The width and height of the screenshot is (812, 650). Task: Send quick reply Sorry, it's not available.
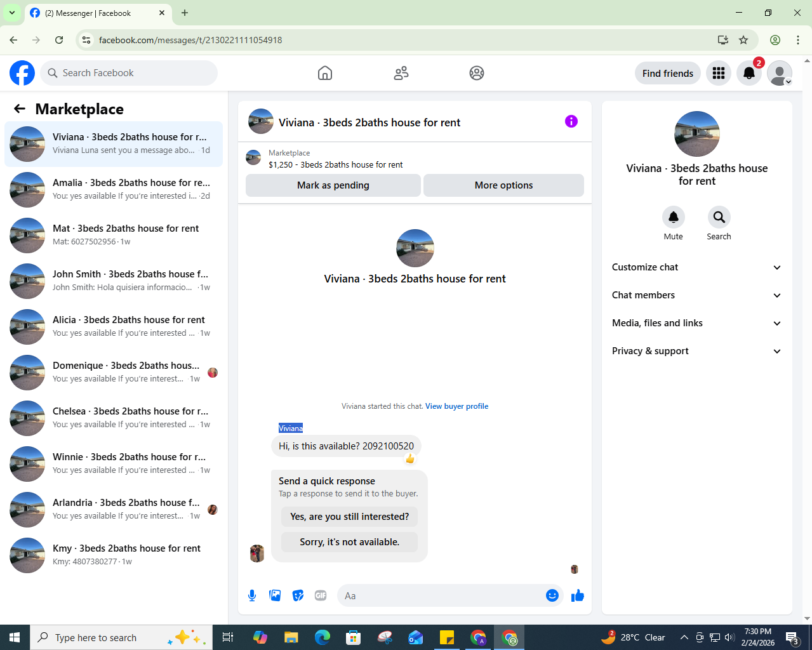350,542
